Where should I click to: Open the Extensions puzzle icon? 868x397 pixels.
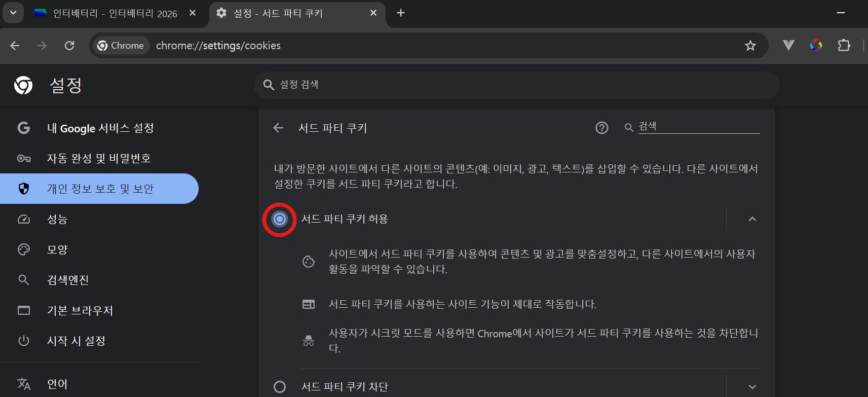pos(844,46)
